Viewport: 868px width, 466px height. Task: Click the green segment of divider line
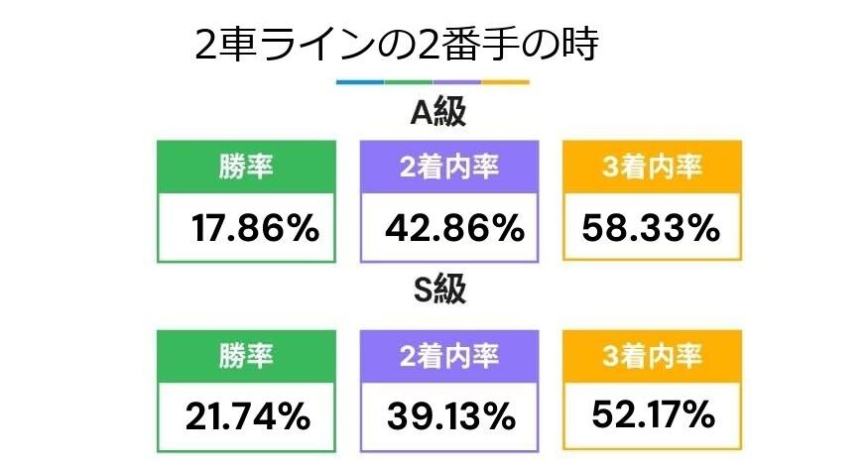[x=409, y=82]
